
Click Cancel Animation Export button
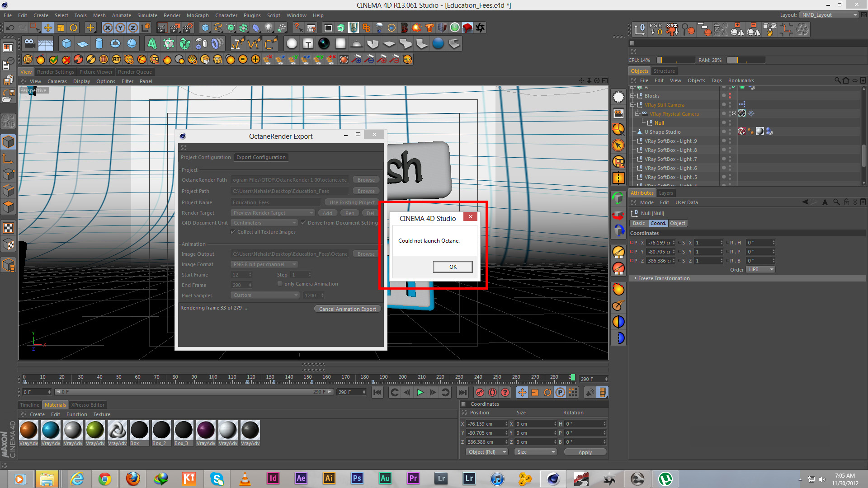(x=347, y=309)
